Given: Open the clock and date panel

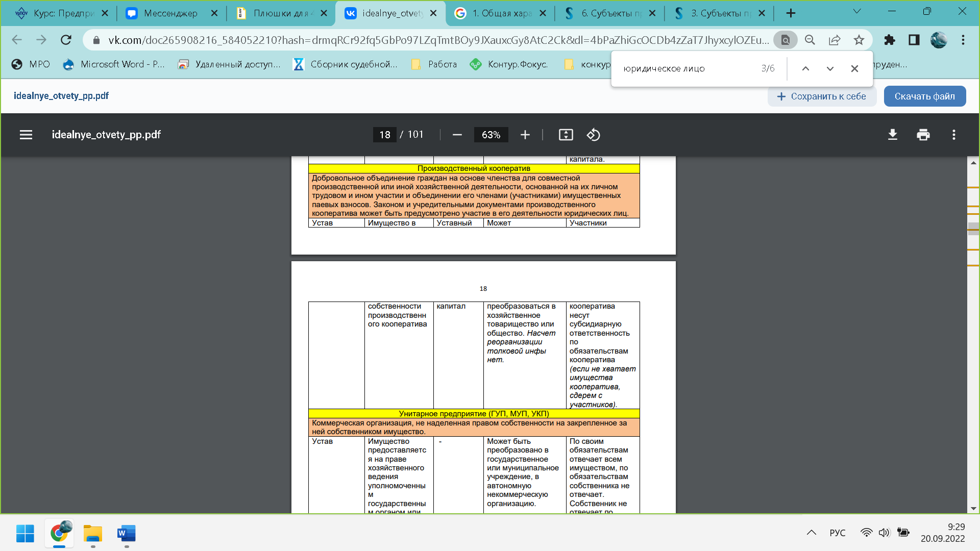Looking at the screenshot, I should point(943,533).
